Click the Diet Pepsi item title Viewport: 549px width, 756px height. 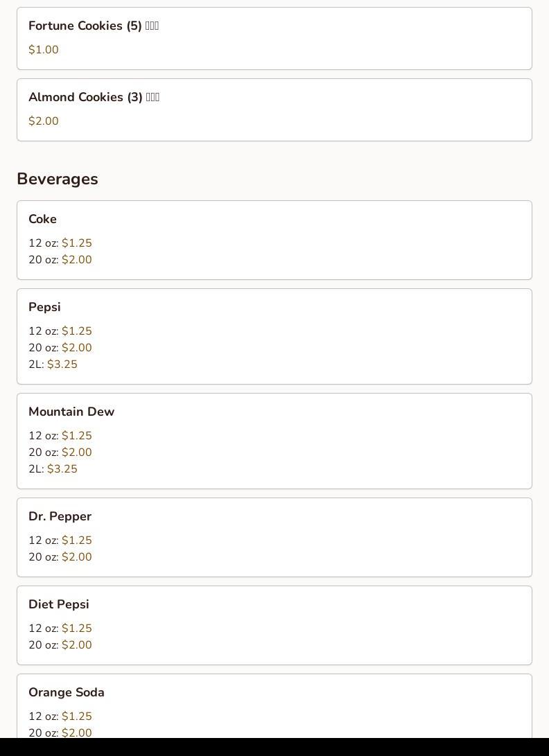pyautogui.click(x=59, y=604)
